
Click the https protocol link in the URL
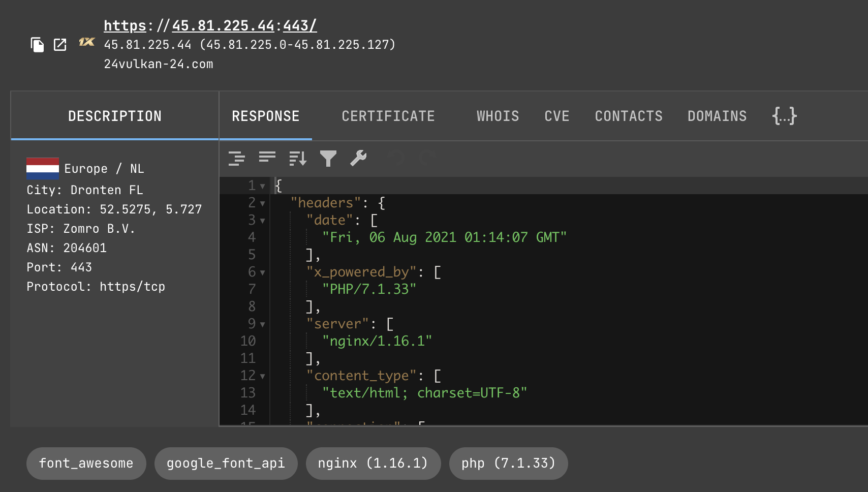click(125, 25)
